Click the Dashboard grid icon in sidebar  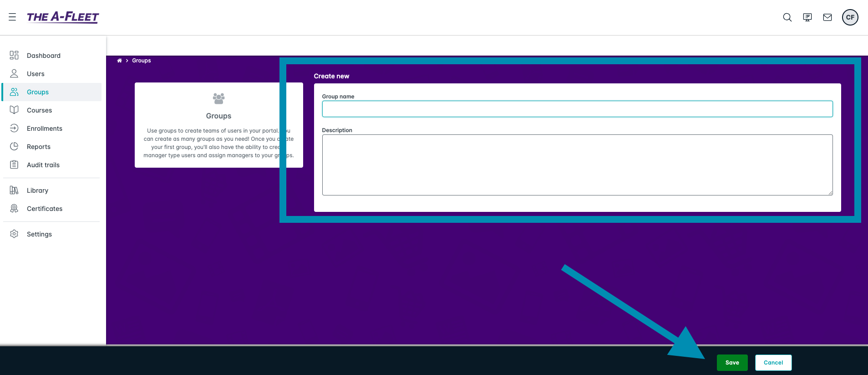coord(14,56)
